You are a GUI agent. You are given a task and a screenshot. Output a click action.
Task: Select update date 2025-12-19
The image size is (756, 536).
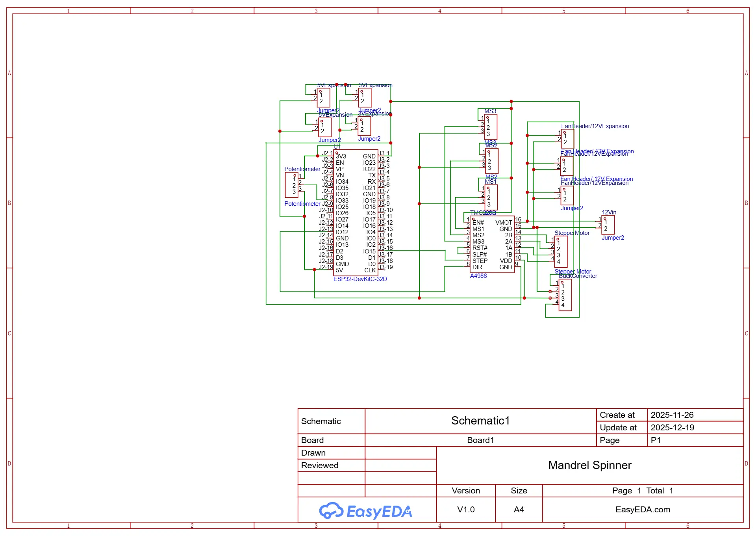[673, 428]
